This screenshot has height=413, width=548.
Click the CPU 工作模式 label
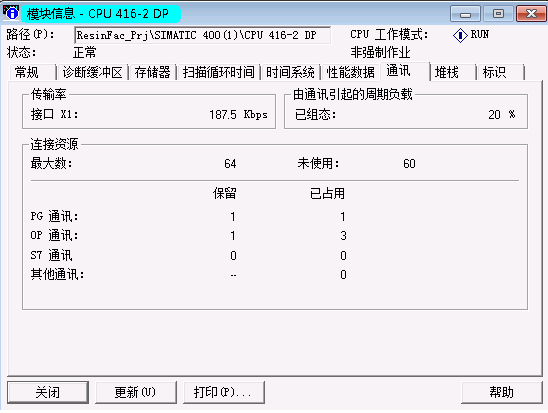click(x=389, y=35)
